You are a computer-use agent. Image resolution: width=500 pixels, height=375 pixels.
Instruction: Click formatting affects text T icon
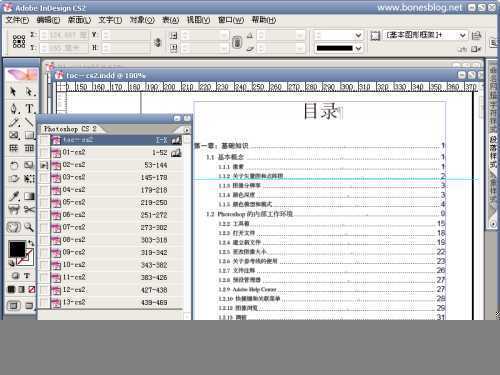[x=27, y=276]
